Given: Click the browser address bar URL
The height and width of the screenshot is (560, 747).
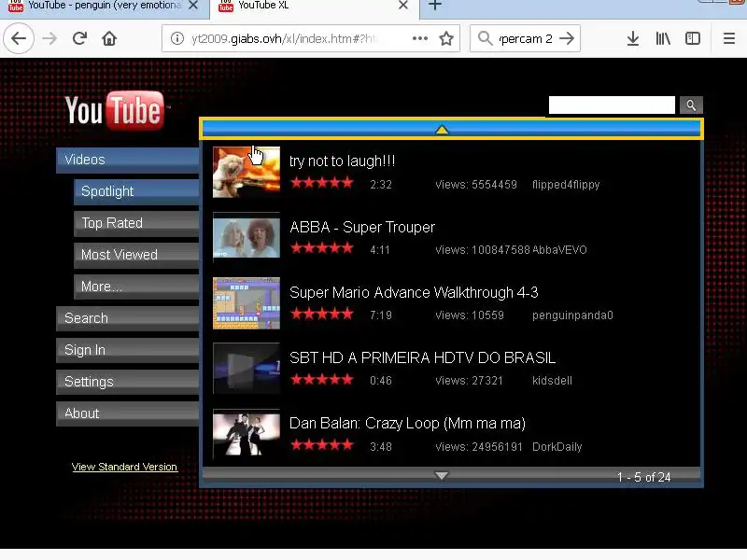Looking at the screenshot, I should [286, 38].
